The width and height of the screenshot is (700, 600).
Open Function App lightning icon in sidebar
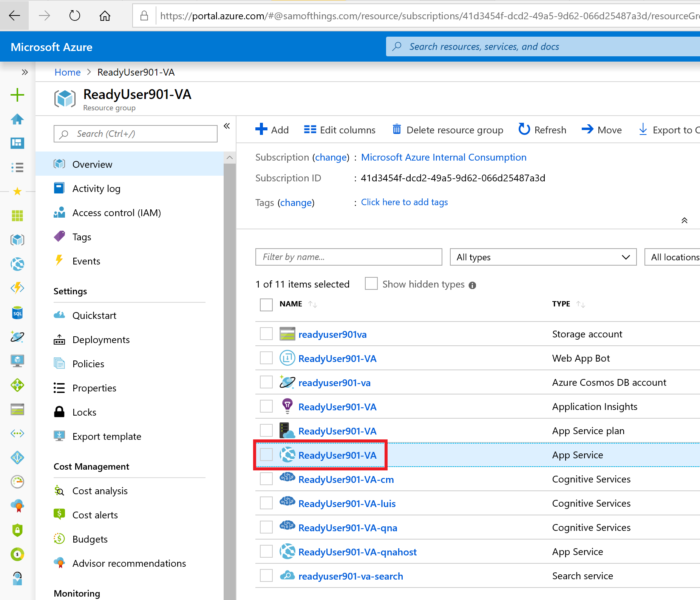(x=17, y=288)
